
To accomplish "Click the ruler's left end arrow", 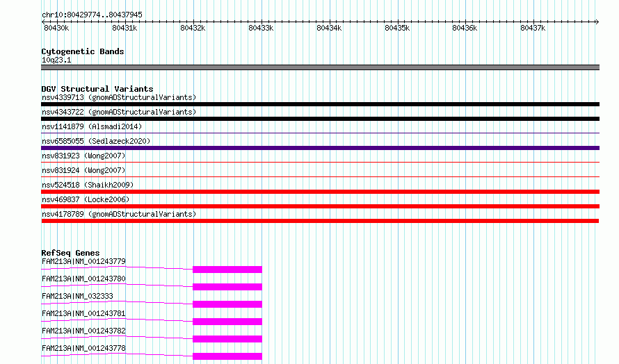I will [43, 22].
